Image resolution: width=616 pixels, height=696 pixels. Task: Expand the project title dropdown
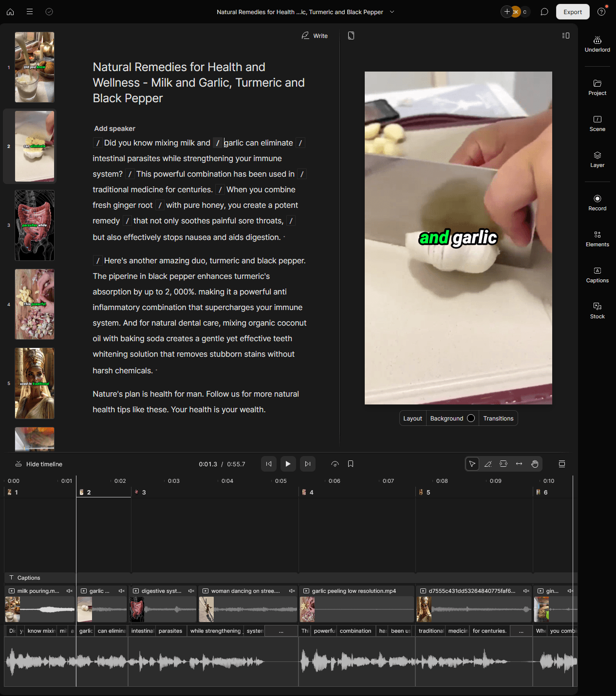click(392, 12)
